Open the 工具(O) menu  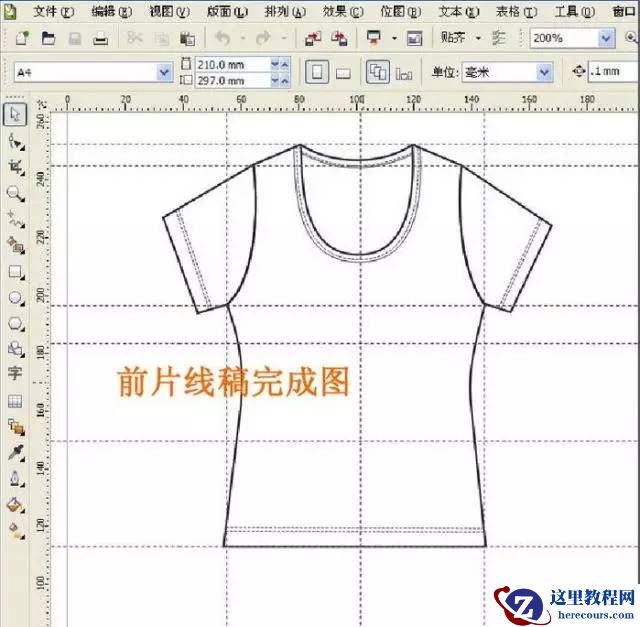tap(575, 11)
